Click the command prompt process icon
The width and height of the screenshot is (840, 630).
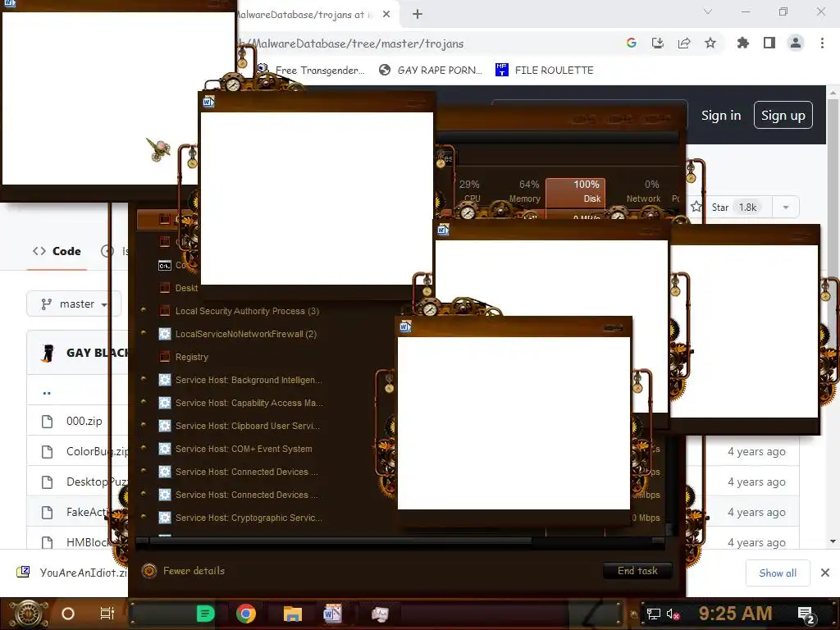(165, 265)
